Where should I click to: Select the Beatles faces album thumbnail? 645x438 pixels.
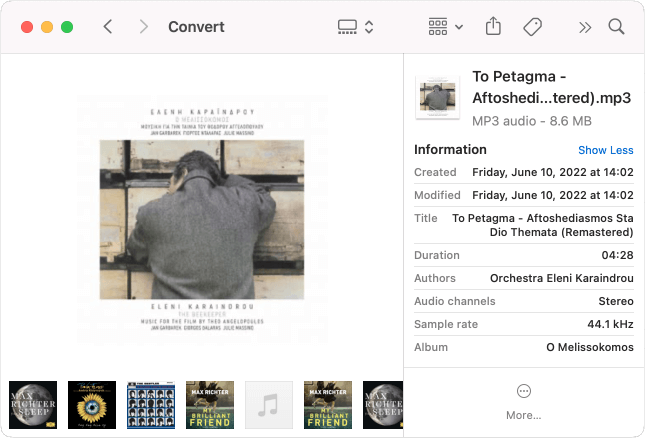click(151, 405)
